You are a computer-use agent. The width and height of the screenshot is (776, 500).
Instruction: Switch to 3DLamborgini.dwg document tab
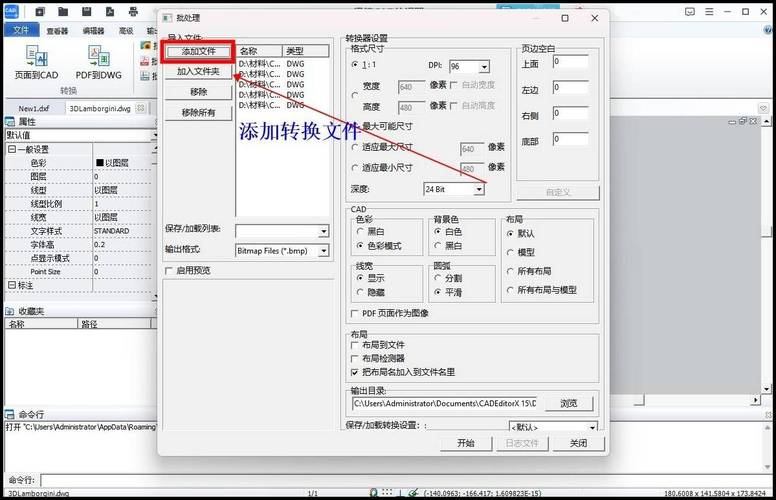[99, 108]
